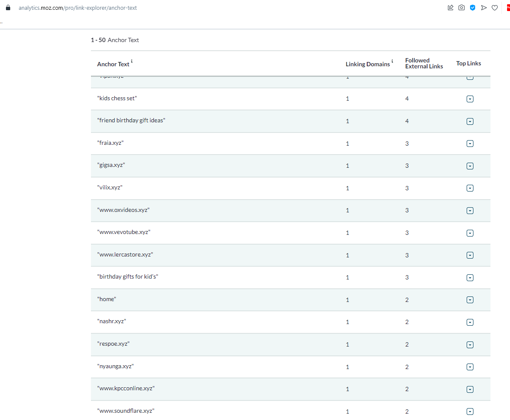
Task: Click the browser address bar URL
Action: click(x=78, y=8)
